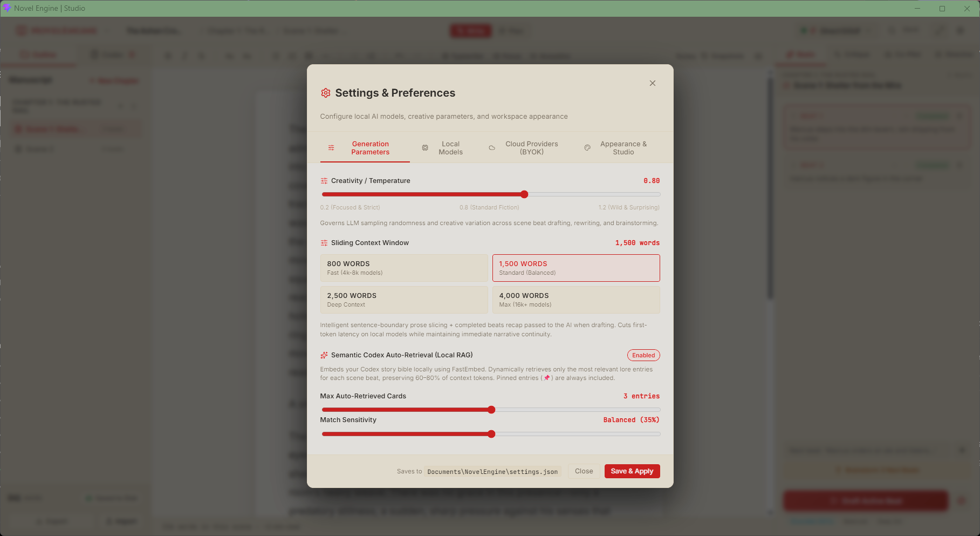The image size is (980, 536).
Task: Select the 800 WORDS context option
Action: click(404, 268)
